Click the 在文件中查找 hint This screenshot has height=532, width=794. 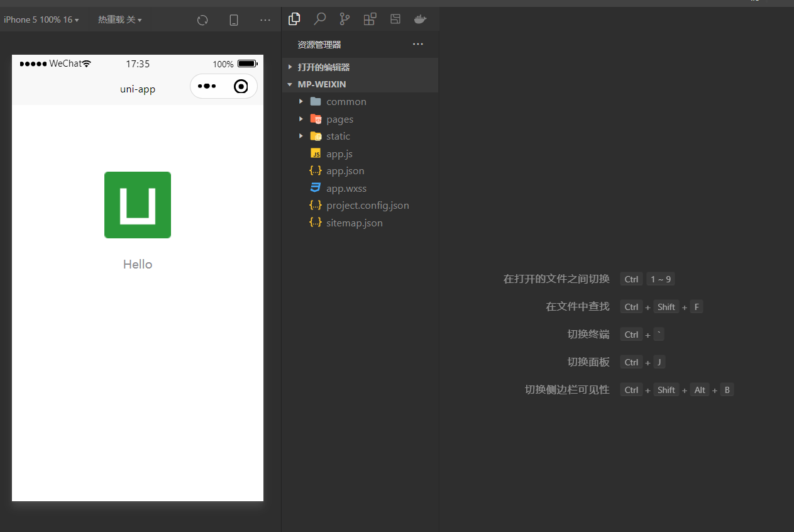pos(578,306)
